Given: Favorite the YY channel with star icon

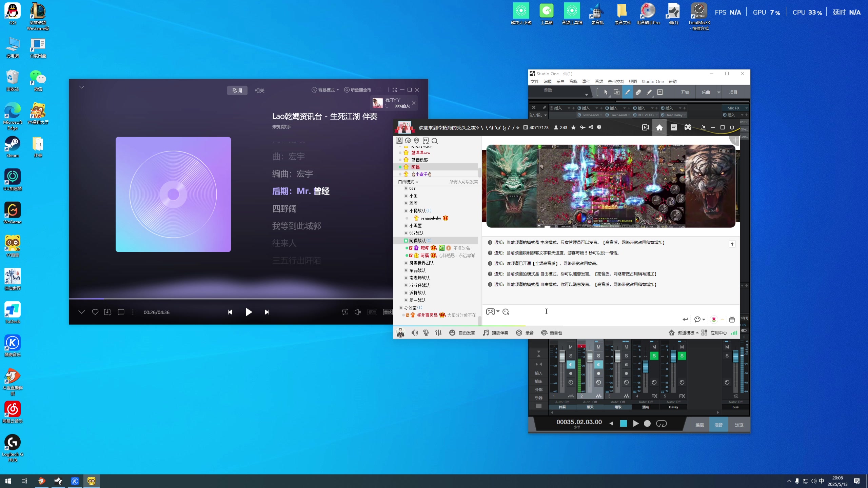Looking at the screenshot, I should tap(573, 128).
